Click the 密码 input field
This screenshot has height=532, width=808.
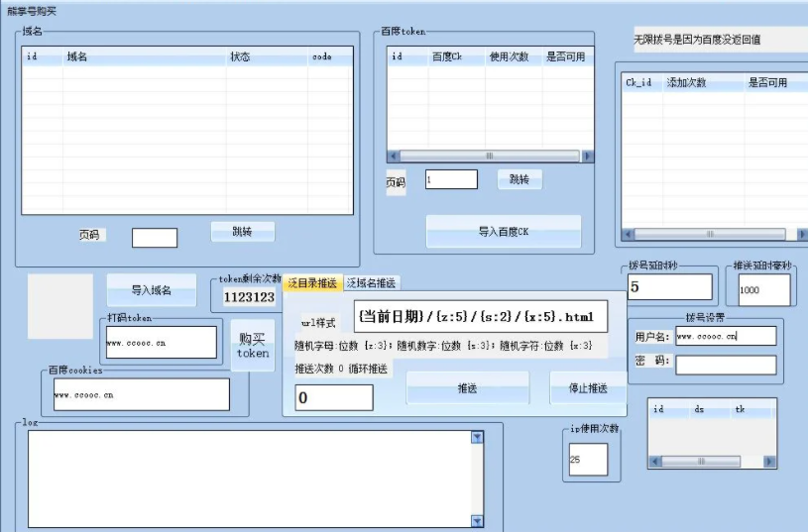point(726,366)
